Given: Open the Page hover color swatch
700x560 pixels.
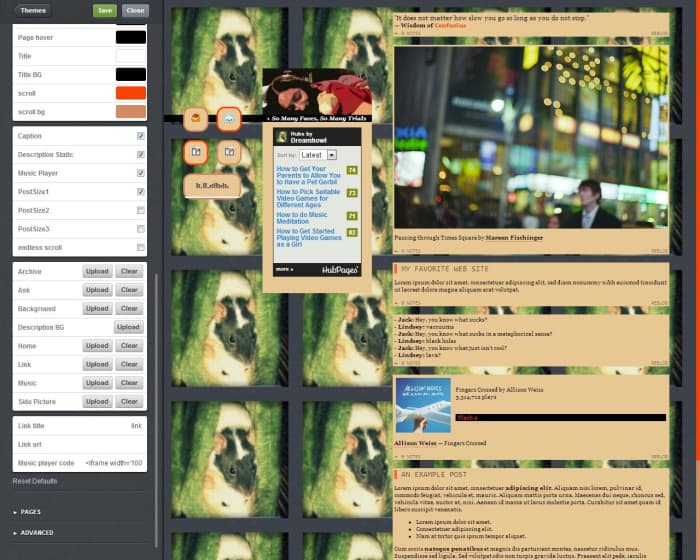Looking at the screenshot, I should 131,38.
